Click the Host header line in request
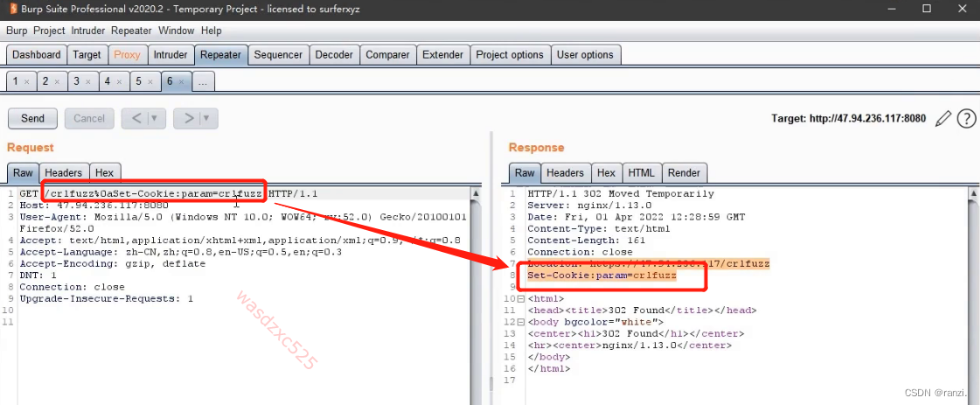This screenshot has width=980, height=405. [94, 205]
